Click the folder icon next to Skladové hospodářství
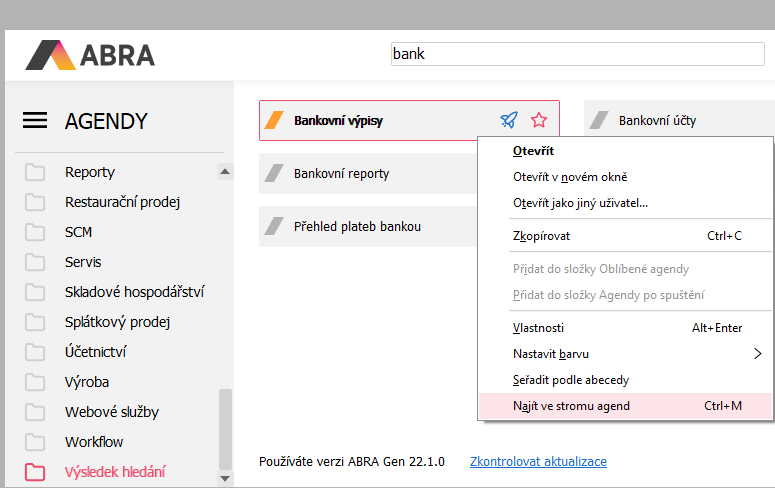This screenshot has height=488, width=775. [35, 292]
